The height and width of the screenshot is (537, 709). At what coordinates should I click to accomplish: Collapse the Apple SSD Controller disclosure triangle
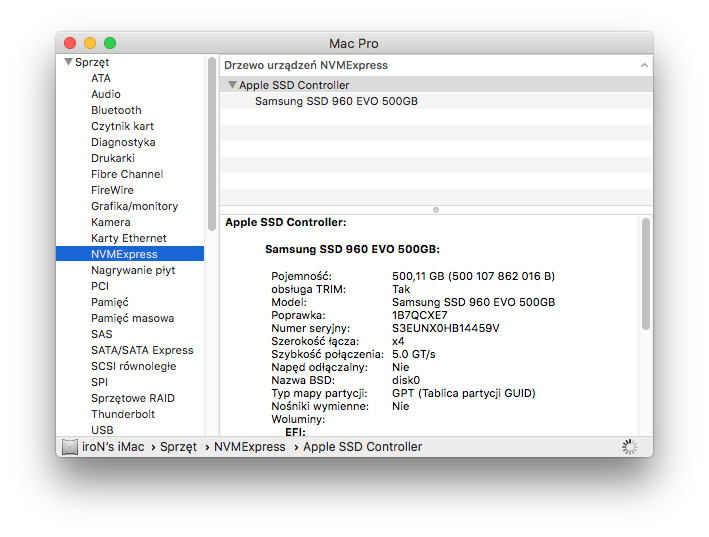tap(232, 85)
